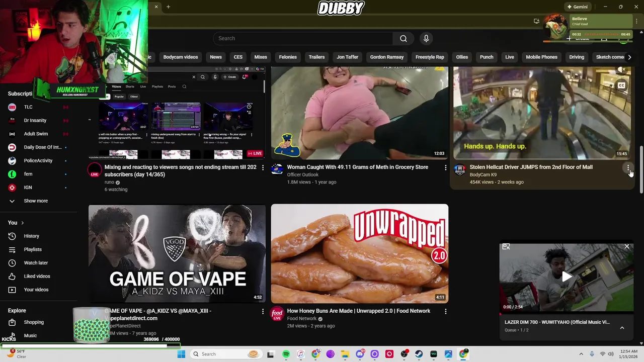The width and height of the screenshot is (644, 362).
Task: Activate voice search microphone
Action: coord(426,38)
